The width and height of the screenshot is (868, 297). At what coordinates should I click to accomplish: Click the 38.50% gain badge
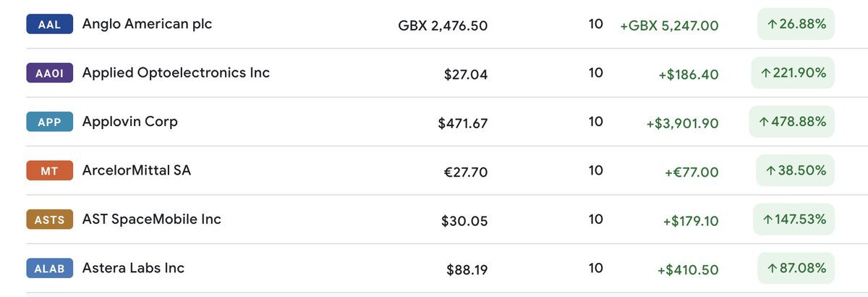click(796, 171)
